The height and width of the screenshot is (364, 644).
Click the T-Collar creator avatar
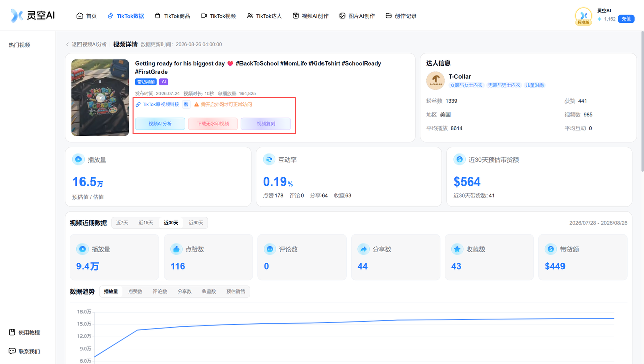tap(435, 80)
